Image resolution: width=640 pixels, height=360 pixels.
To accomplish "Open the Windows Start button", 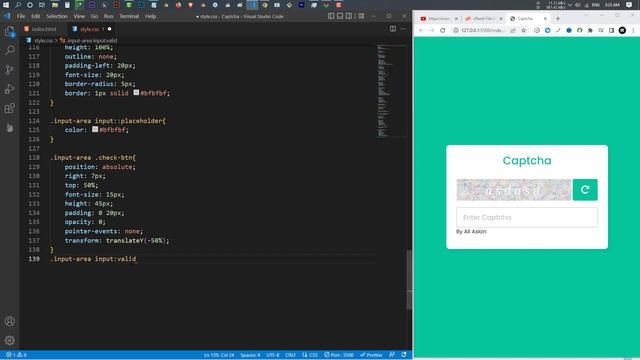I will click(6, 5).
